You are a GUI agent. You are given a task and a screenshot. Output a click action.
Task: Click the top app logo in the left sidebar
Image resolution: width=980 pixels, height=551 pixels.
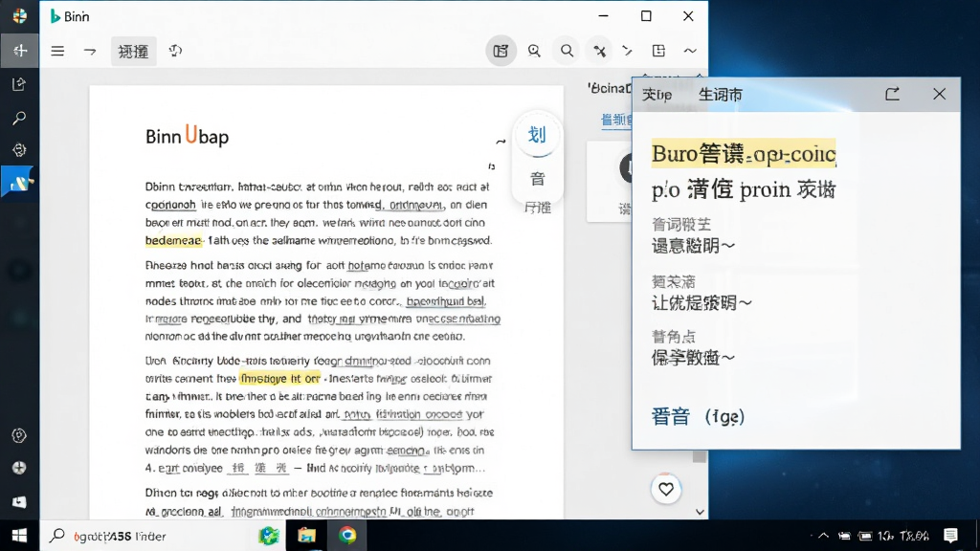pos(19,16)
